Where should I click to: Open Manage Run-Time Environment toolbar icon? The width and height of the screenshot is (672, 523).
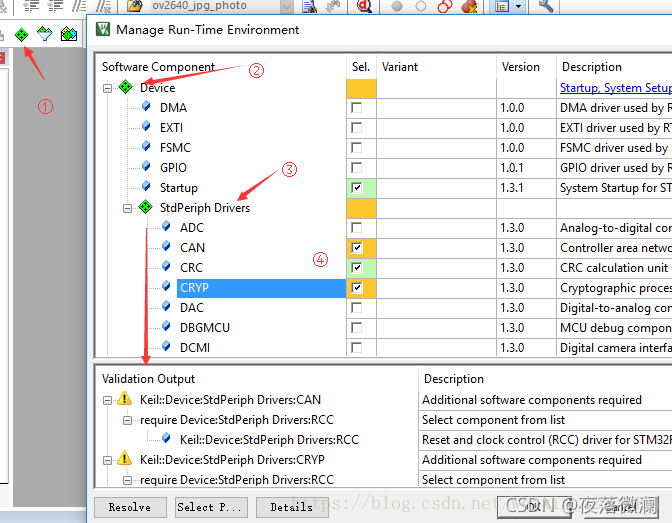pos(21,34)
